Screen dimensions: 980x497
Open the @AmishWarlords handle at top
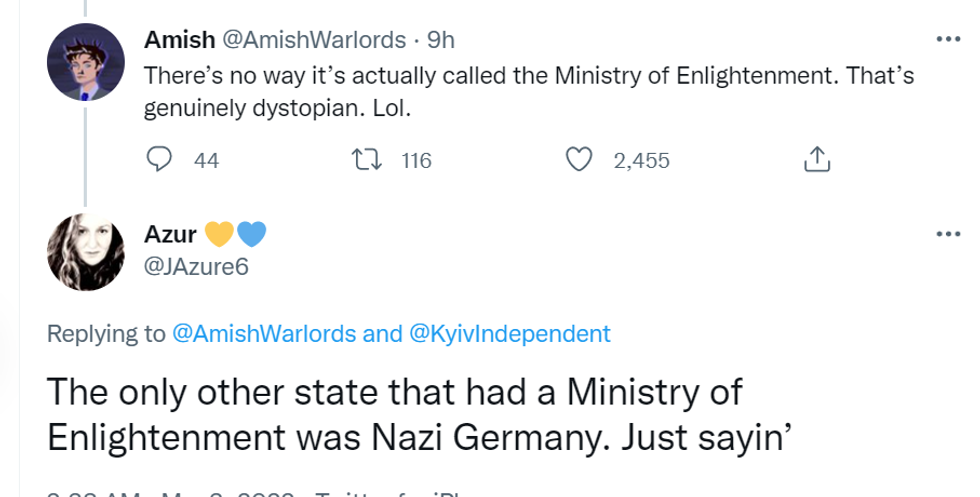[313, 40]
